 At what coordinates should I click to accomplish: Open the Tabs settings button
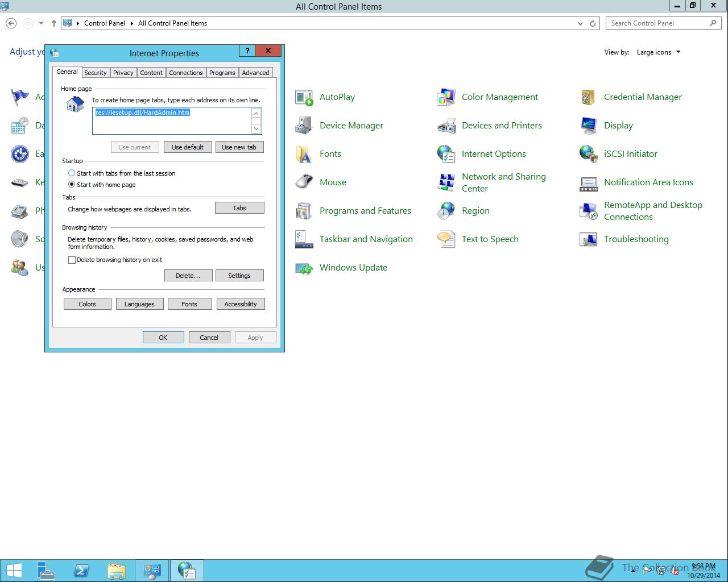[x=239, y=208]
